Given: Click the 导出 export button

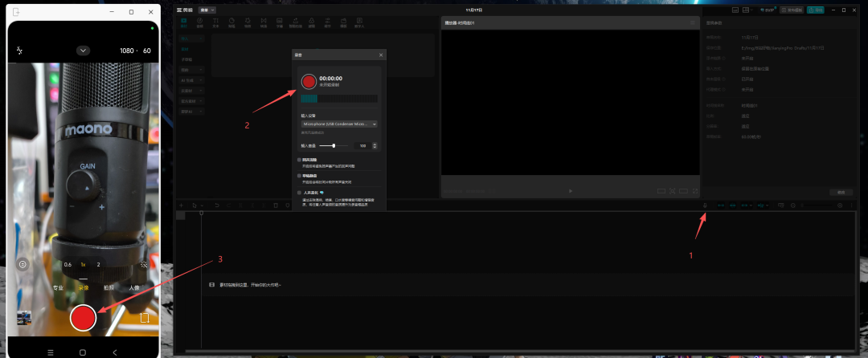Looking at the screenshot, I should (x=815, y=10).
